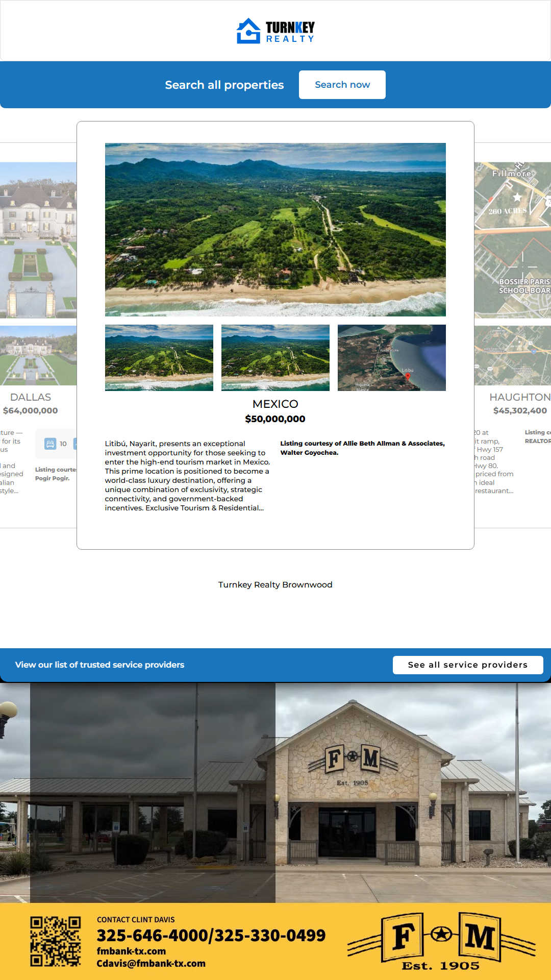This screenshot has height=980, width=551.
Task: Click the bed icon on Dallas listing
Action: [50, 444]
